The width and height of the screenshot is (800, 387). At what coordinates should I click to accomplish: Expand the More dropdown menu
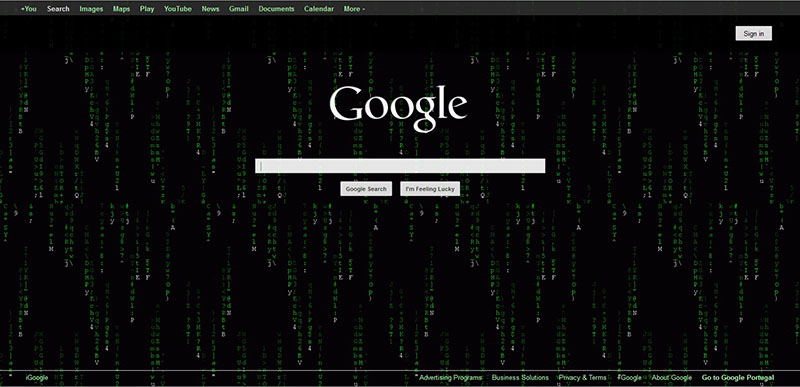pyautogui.click(x=354, y=9)
